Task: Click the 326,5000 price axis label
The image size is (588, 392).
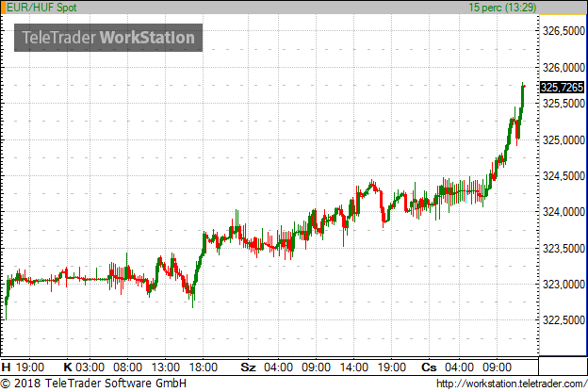Action: click(563, 31)
